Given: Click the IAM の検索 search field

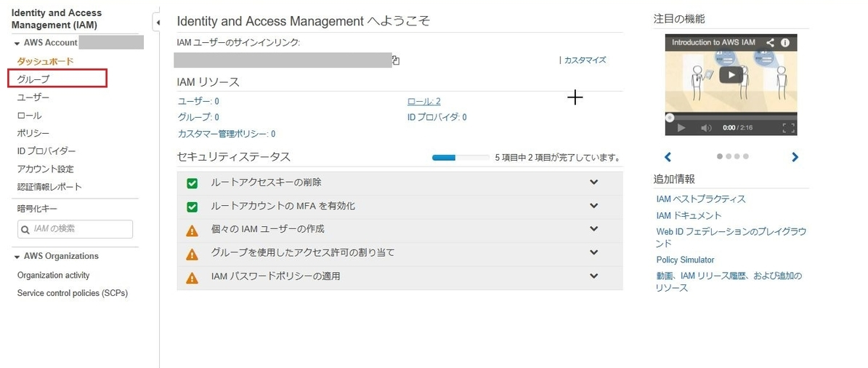Looking at the screenshot, I should point(76,229).
